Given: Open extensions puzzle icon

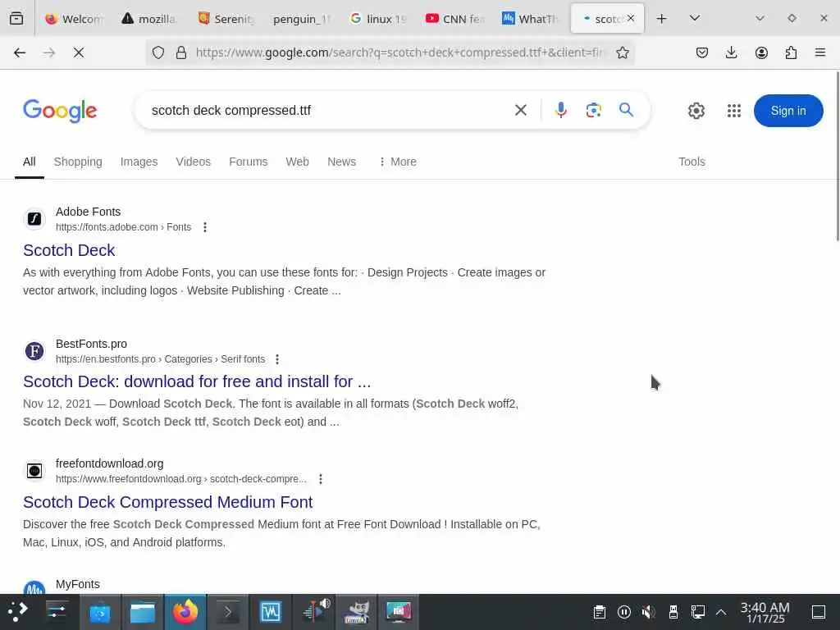Looking at the screenshot, I should (x=791, y=52).
